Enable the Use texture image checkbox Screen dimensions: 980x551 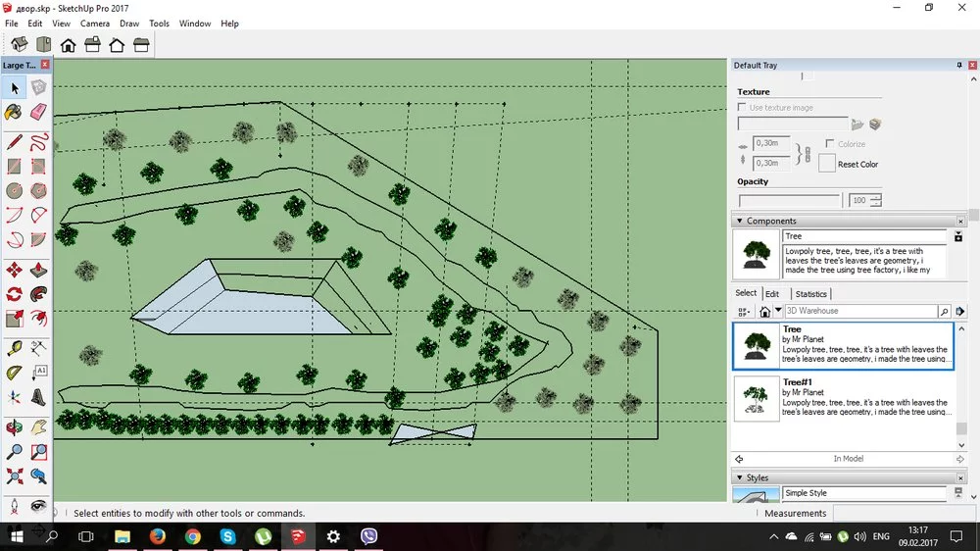743,108
